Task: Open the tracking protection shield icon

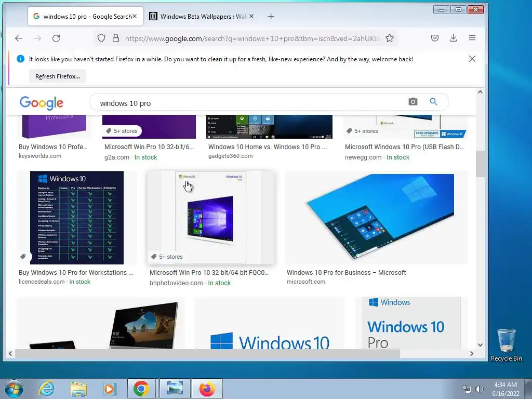Action: pyautogui.click(x=101, y=38)
